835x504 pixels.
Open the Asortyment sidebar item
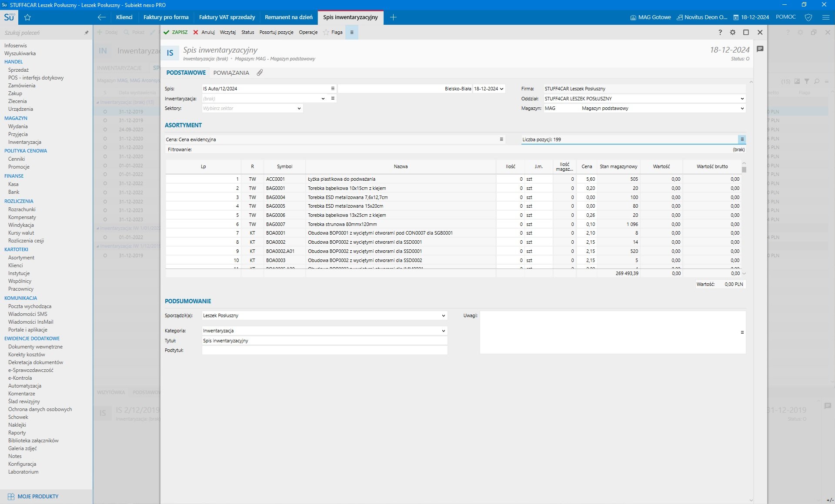point(21,258)
